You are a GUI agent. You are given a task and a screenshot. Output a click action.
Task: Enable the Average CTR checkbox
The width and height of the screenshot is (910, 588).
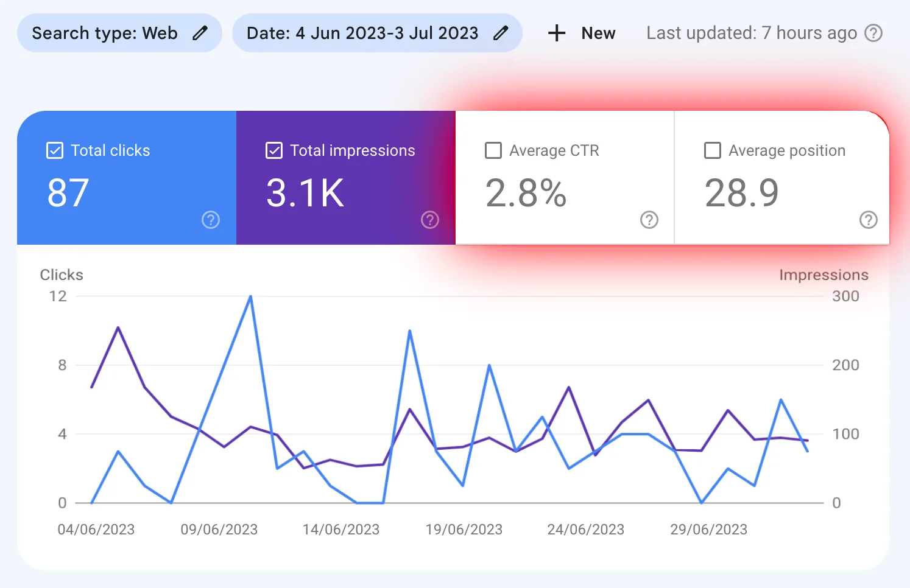click(x=493, y=150)
